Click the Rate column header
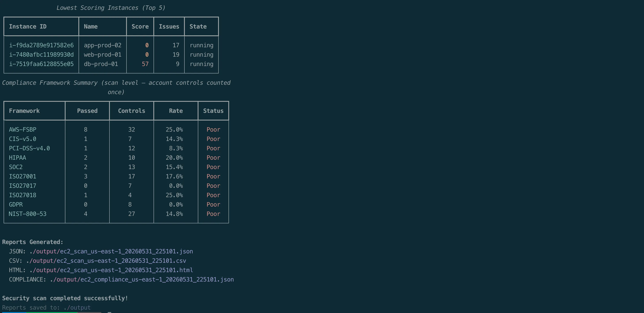Image resolution: width=644 pixels, height=313 pixels. 176,111
